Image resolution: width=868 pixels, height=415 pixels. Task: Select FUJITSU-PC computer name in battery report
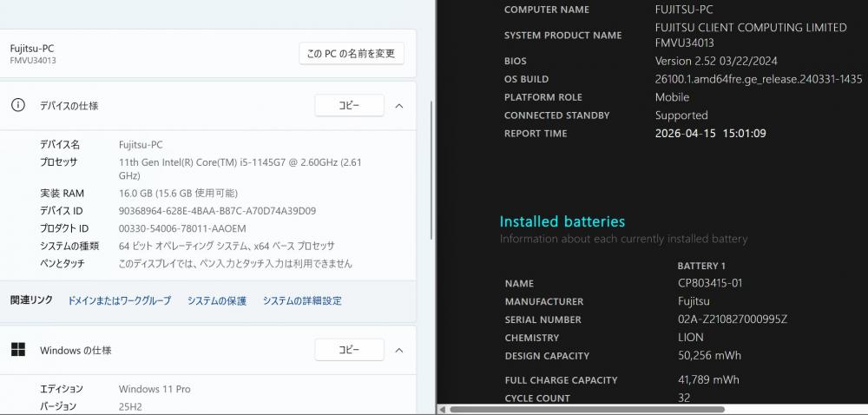tap(684, 10)
